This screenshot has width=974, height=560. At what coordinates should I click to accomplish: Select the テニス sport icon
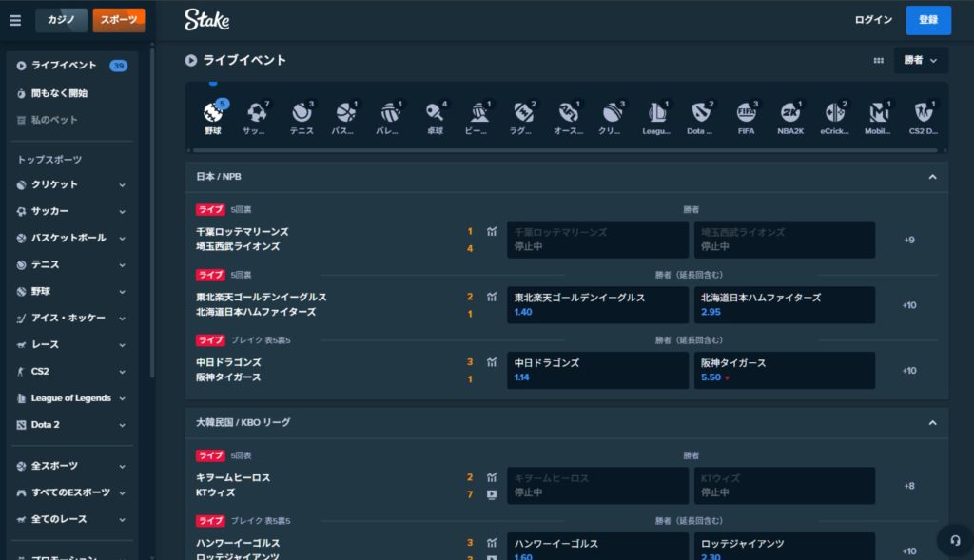(x=302, y=117)
